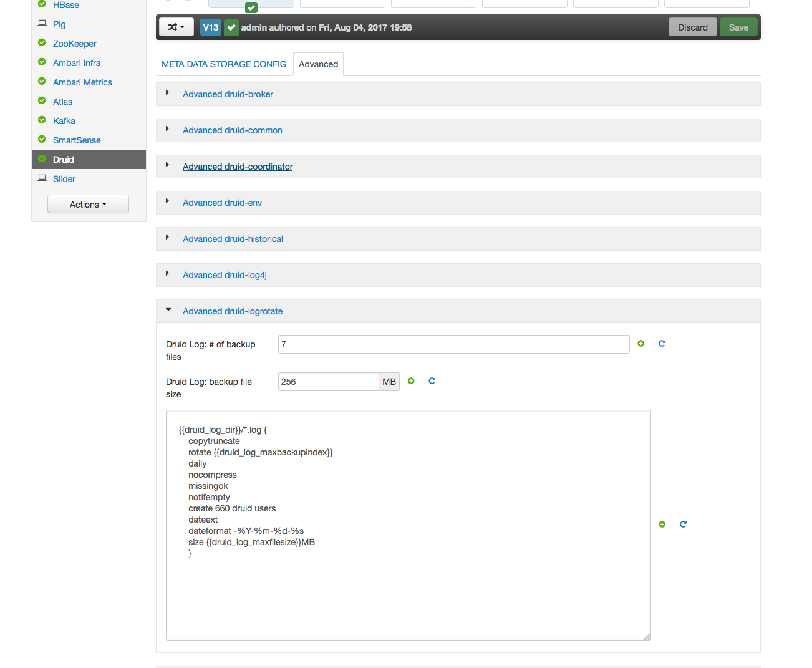The image size is (812, 668).
Task: Click the backup files count input field
Action: [453, 344]
